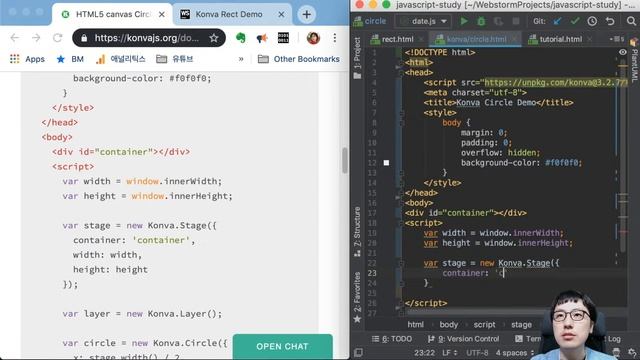Toggle tool window bars icon in status bar
The width and height of the screenshot is (640, 360).
point(358,352)
